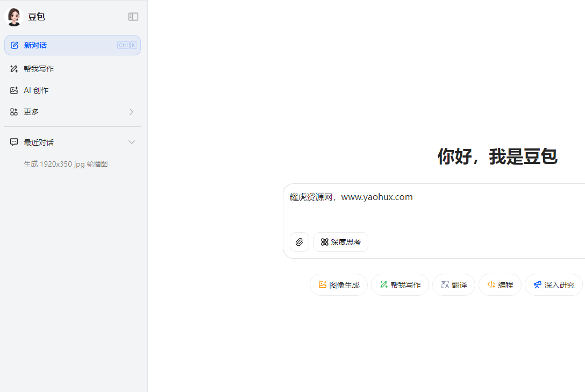Open 帮我写作 in the sidebar

(39, 69)
